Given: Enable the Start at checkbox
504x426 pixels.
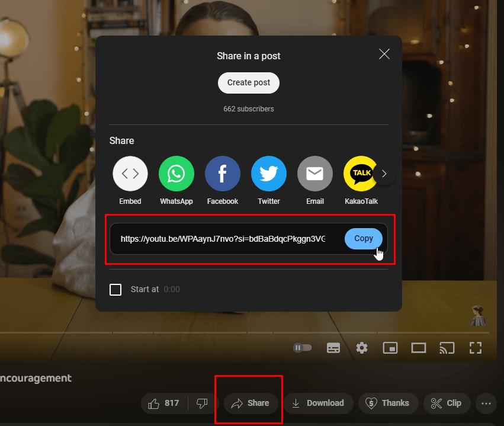Looking at the screenshot, I should (x=115, y=289).
